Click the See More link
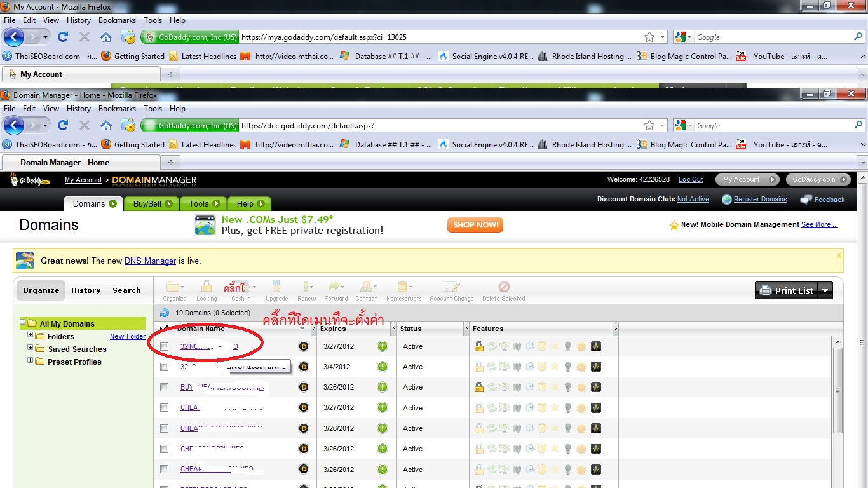 click(819, 224)
